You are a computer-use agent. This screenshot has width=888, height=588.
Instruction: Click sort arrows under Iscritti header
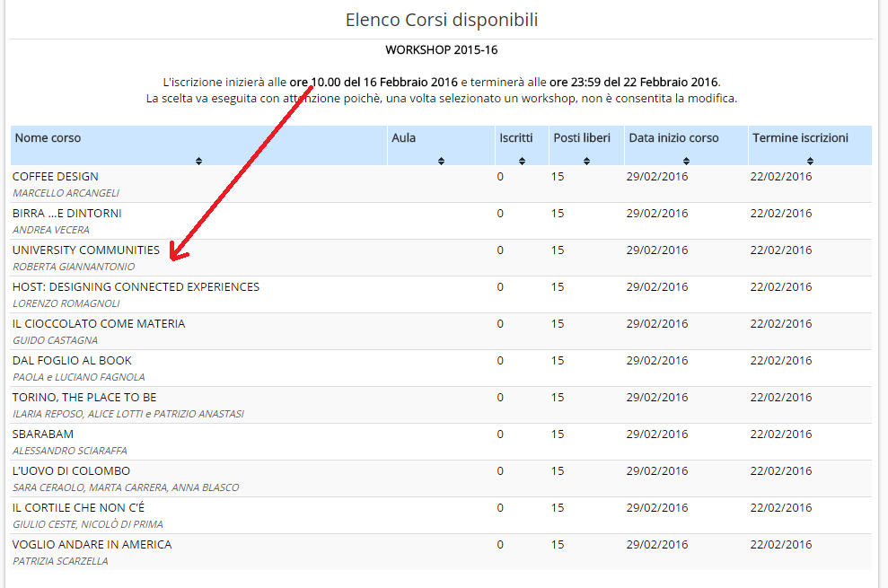click(x=522, y=161)
